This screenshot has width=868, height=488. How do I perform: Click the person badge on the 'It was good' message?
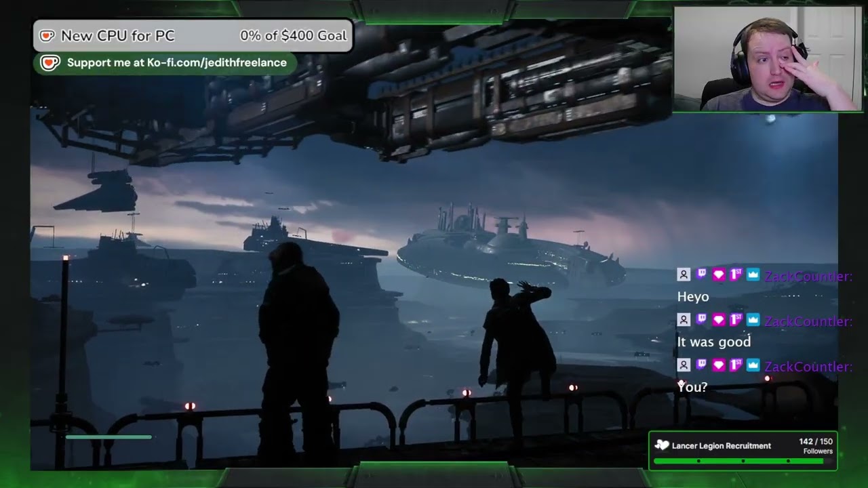[684, 319]
